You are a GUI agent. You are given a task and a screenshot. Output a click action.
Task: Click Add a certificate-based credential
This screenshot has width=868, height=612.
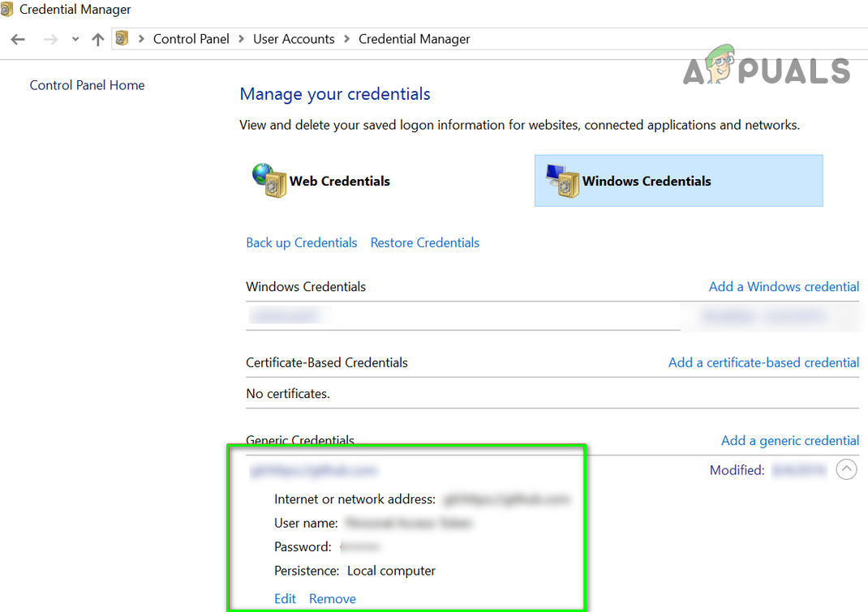point(763,362)
